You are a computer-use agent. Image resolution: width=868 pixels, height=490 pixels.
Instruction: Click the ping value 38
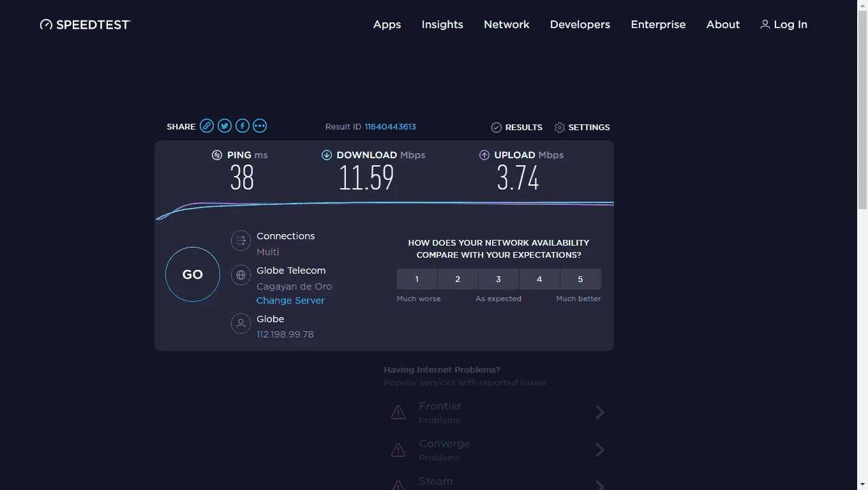[242, 178]
